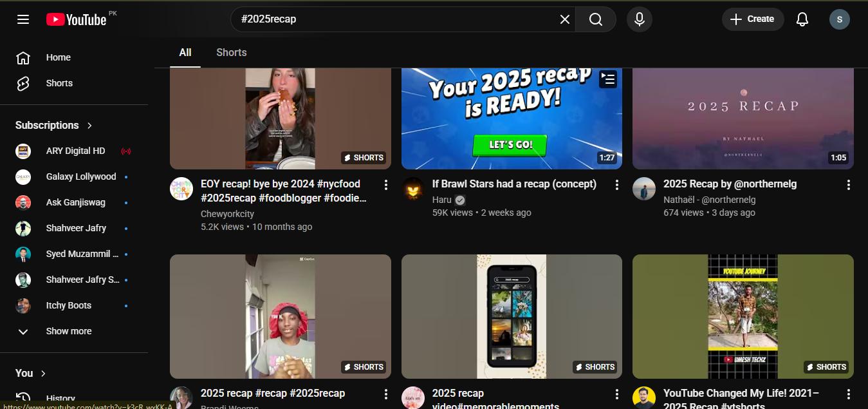Screen dimensions: 868x409
Task: Open your profile avatar menu
Action: click(840, 19)
